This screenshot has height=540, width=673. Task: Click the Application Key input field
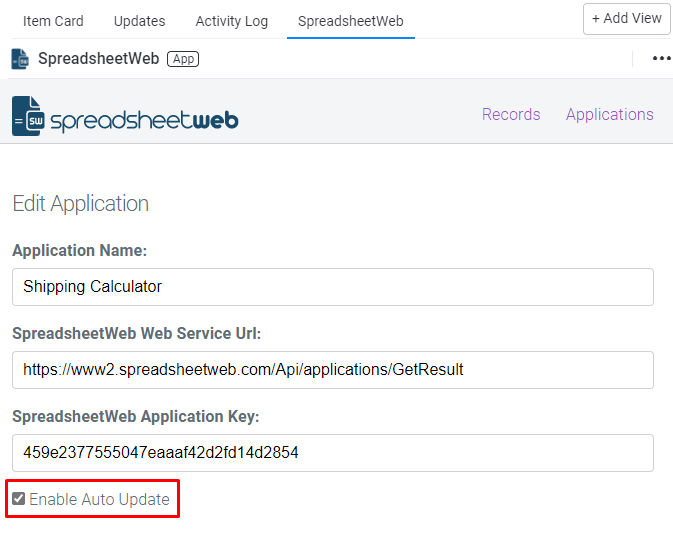pos(333,452)
